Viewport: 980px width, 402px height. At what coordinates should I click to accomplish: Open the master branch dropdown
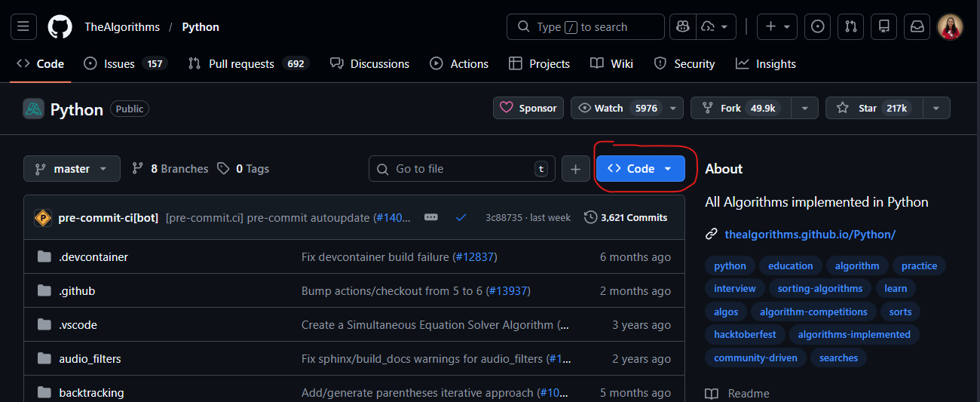pos(72,169)
